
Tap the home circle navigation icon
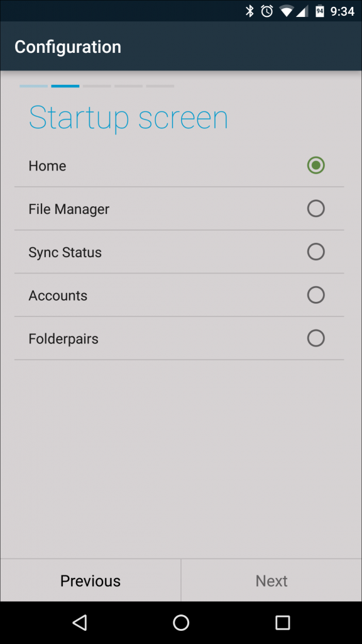pyautogui.click(x=181, y=623)
